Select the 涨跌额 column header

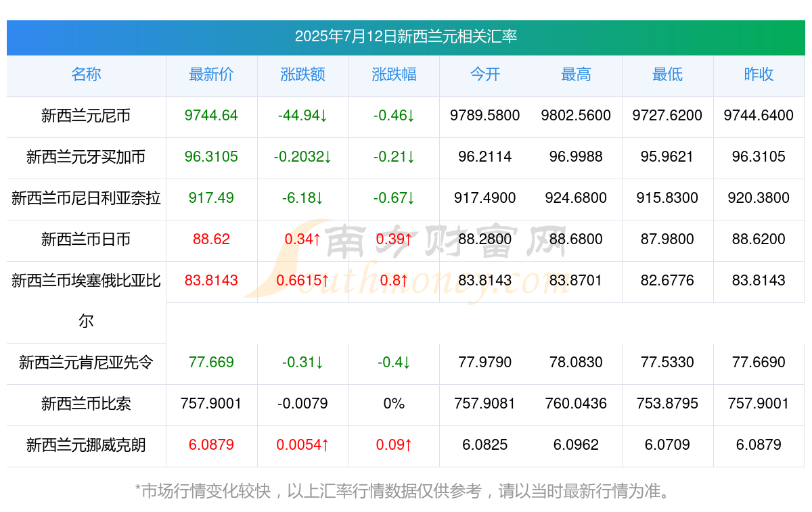(x=302, y=74)
